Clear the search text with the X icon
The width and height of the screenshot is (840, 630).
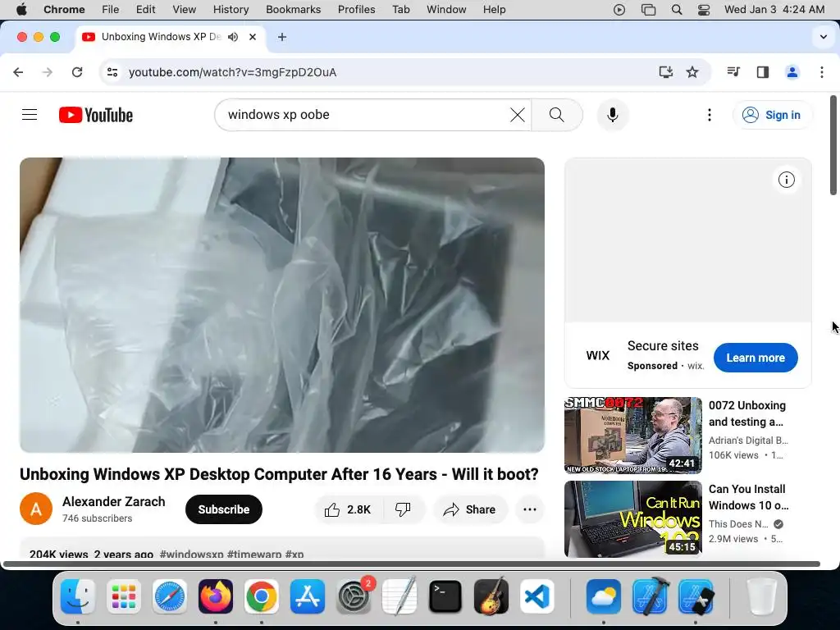pyautogui.click(x=517, y=115)
